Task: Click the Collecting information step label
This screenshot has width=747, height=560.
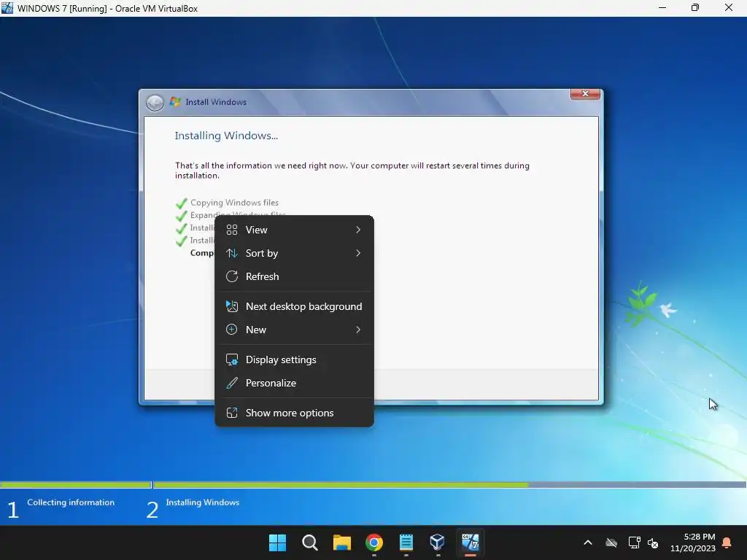Action: click(x=71, y=502)
